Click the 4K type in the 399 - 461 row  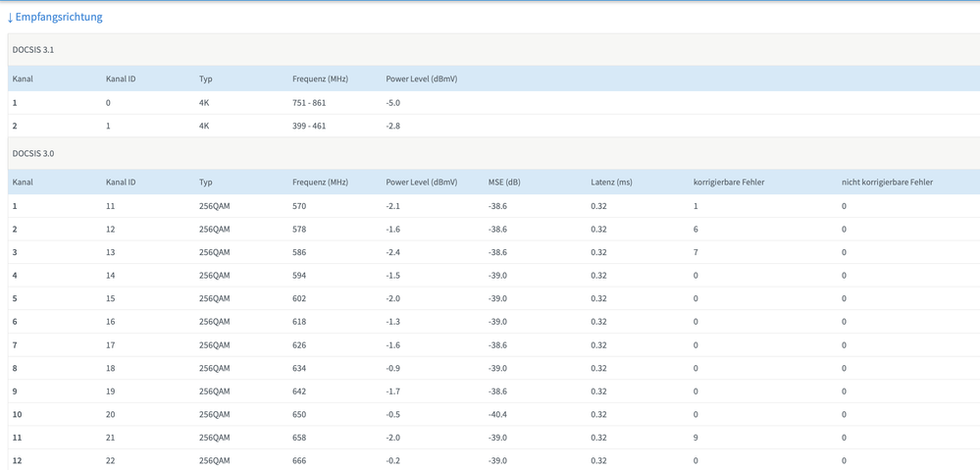(204, 126)
